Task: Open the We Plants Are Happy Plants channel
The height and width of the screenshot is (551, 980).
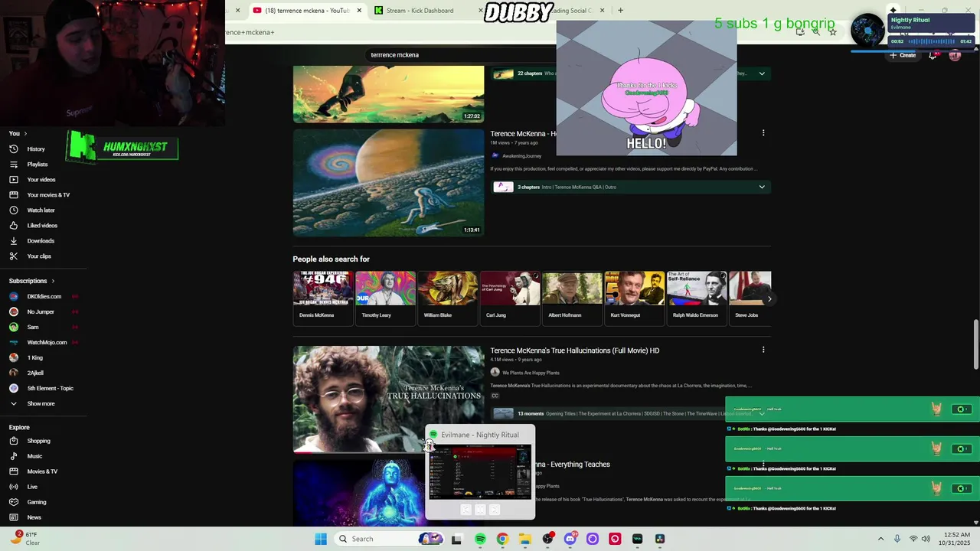Action: pyautogui.click(x=531, y=372)
